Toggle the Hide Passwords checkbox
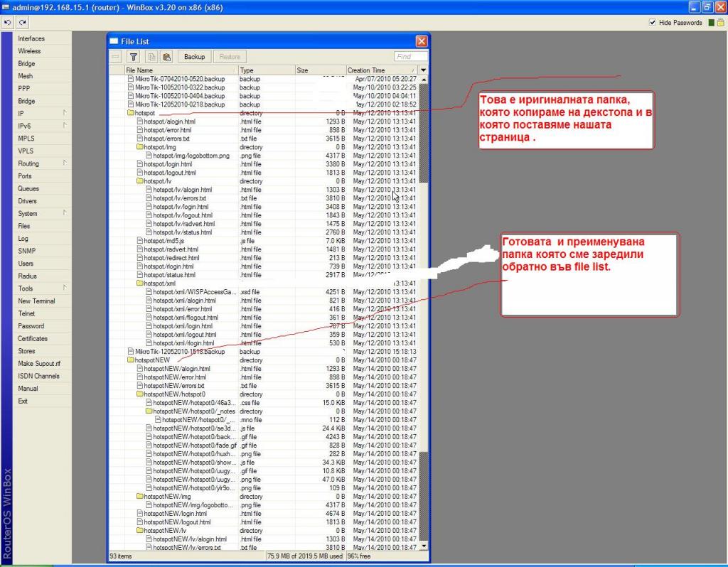Screen dimensions: 728x567 (653, 23)
